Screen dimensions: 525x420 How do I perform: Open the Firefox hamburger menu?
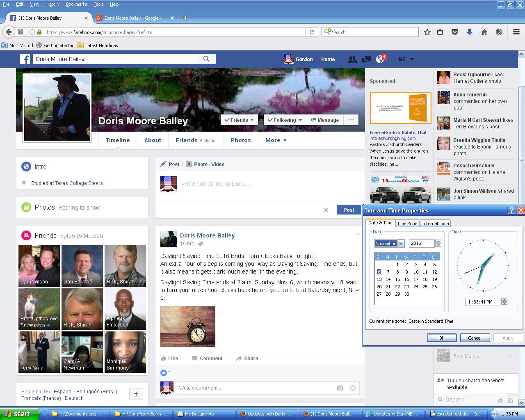pyautogui.click(x=516, y=32)
